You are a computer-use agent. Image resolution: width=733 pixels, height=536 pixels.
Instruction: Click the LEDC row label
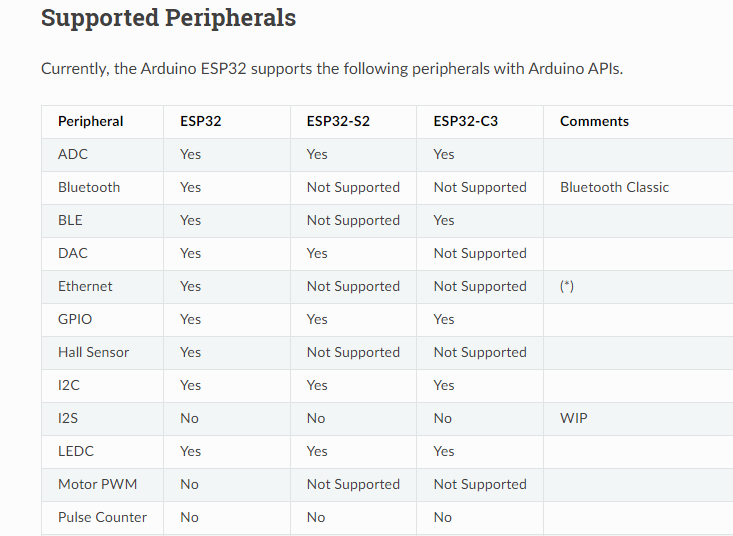pyautogui.click(x=76, y=451)
